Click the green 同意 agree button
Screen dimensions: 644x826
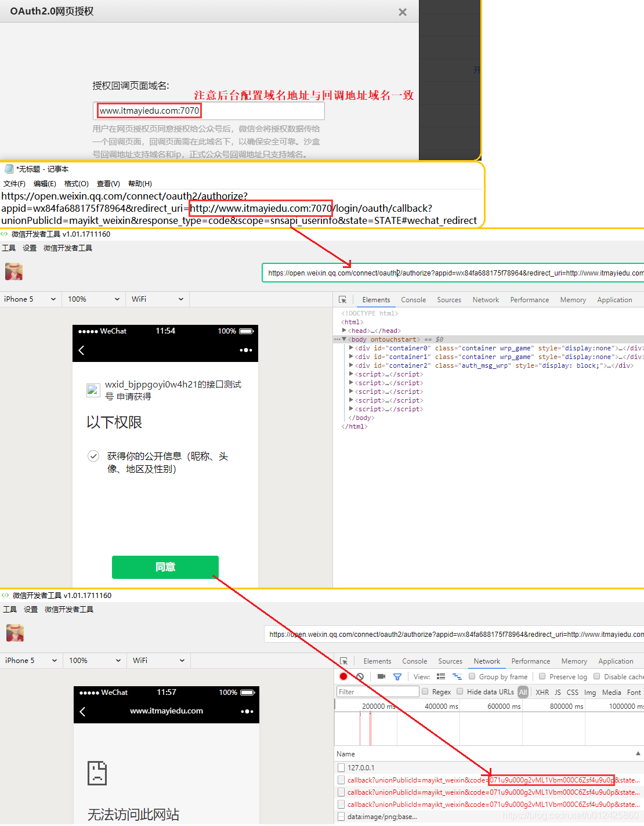pos(165,567)
